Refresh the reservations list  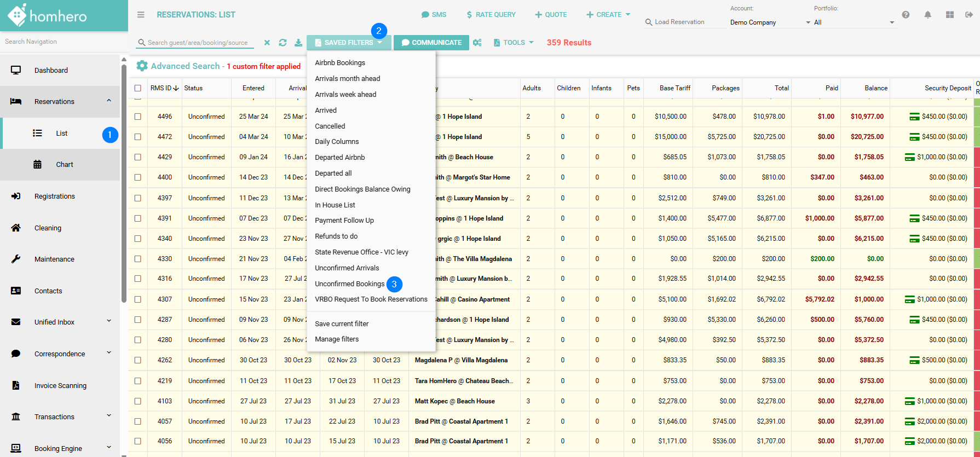point(283,43)
